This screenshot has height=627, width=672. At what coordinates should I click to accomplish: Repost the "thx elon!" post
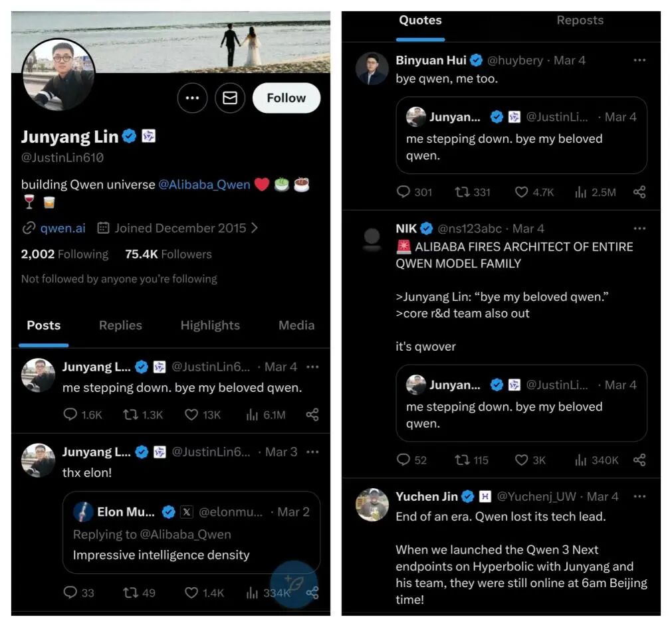point(130,592)
